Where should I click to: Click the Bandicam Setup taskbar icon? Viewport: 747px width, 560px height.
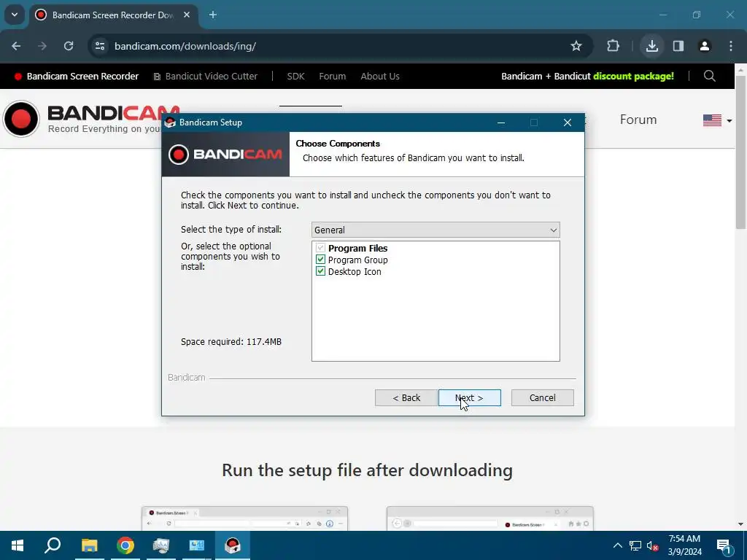click(x=233, y=545)
